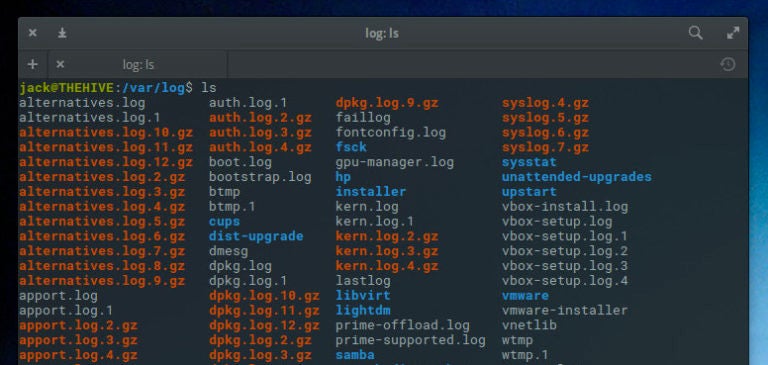Click prime-offload.log file name
The image size is (768, 365).
point(403,325)
